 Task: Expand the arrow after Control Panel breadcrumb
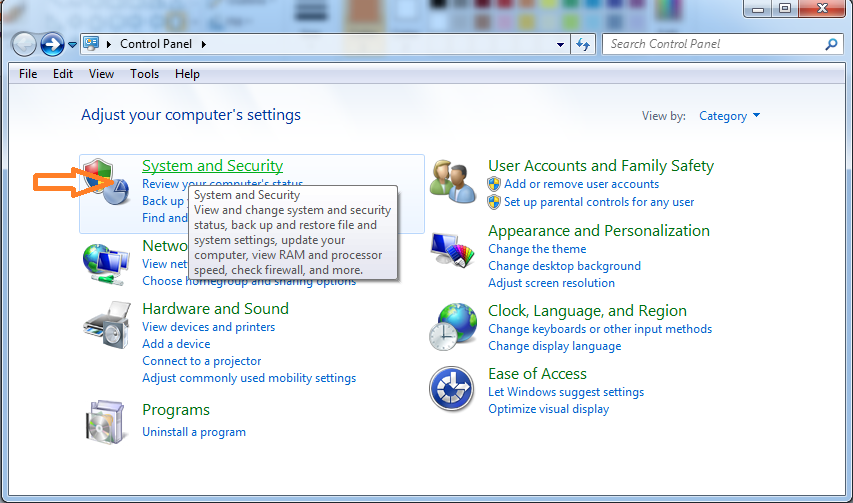pos(204,44)
